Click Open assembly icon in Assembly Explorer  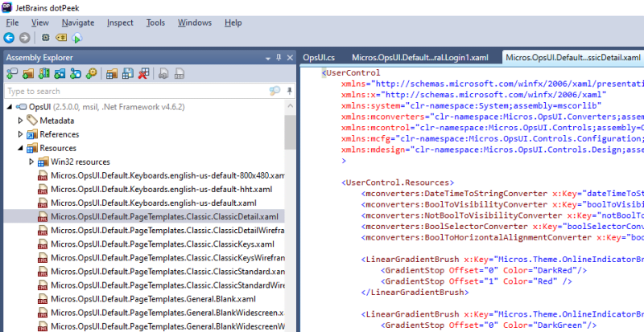12,74
